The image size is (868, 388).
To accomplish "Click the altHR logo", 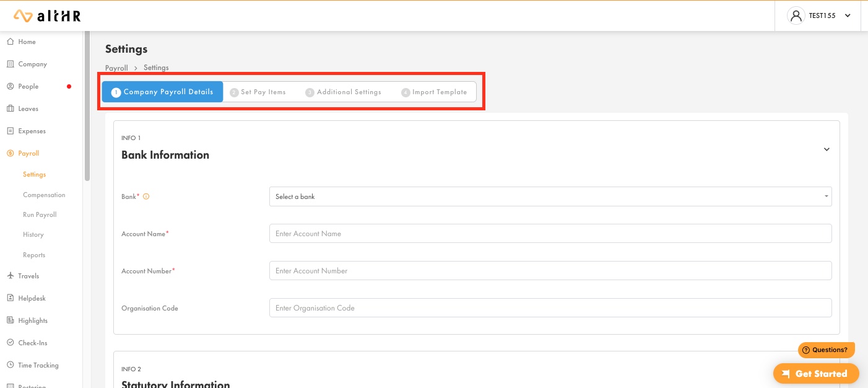I will point(47,15).
